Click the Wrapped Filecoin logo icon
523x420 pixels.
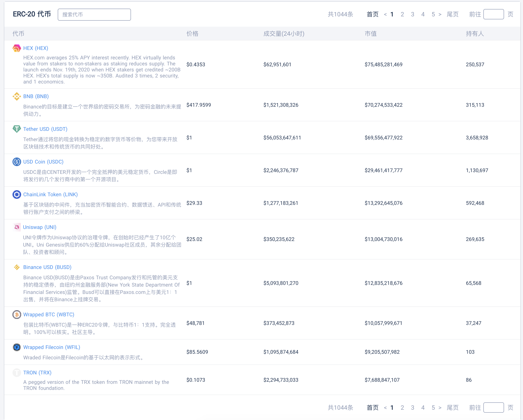coord(17,347)
